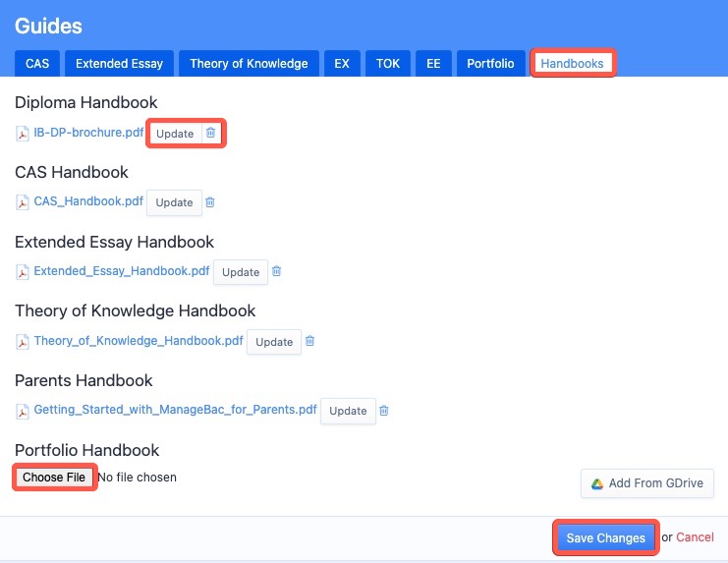This screenshot has height=563, width=728.
Task: Select the Theory of Knowledge tab
Action: click(249, 64)
